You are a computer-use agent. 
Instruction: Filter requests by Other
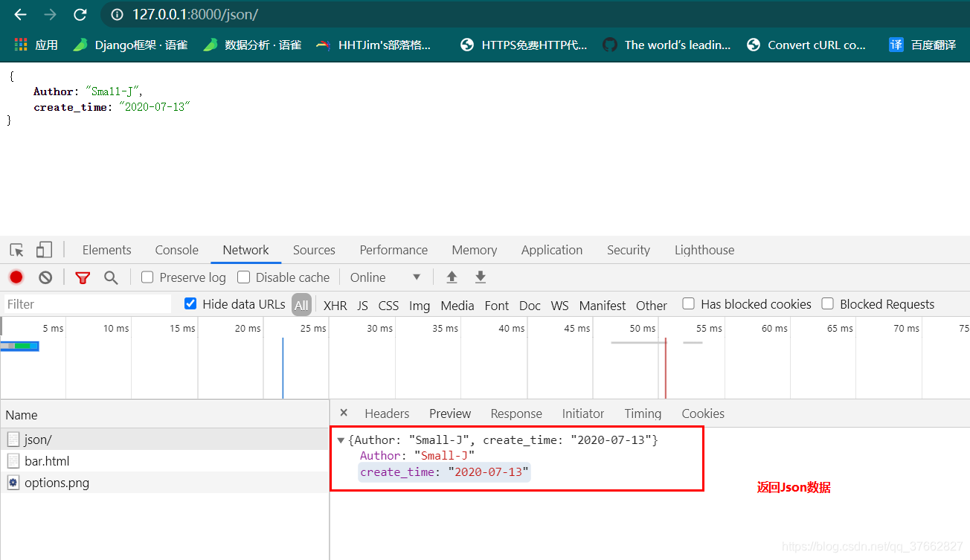[652, 305]
